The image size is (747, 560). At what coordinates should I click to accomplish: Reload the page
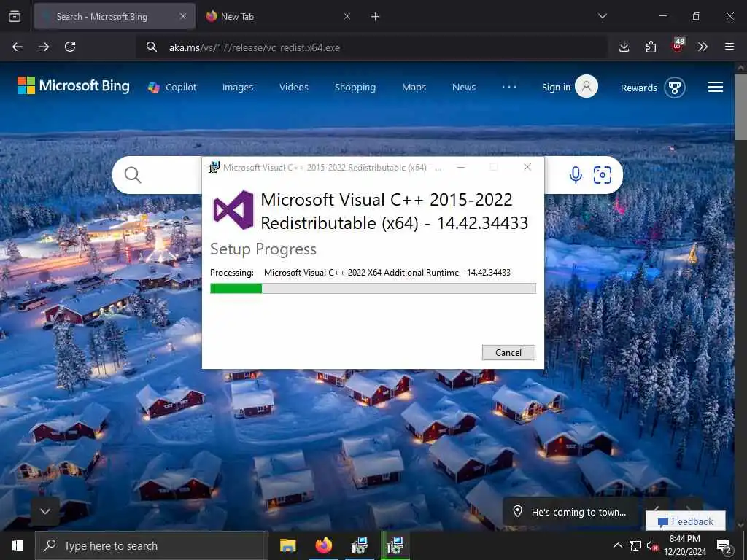[x=70, y=47]
